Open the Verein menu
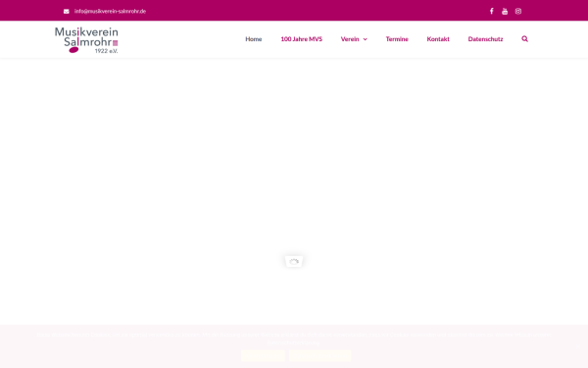 [x=350, y=39]
